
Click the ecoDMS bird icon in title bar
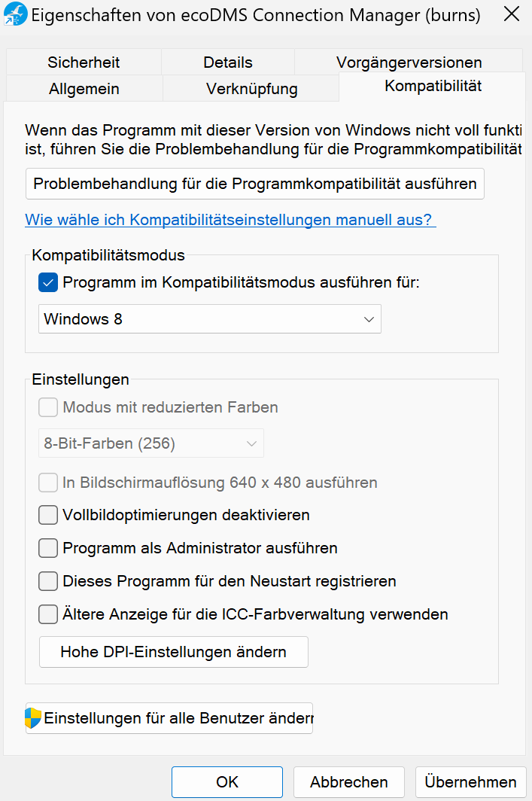15,15
